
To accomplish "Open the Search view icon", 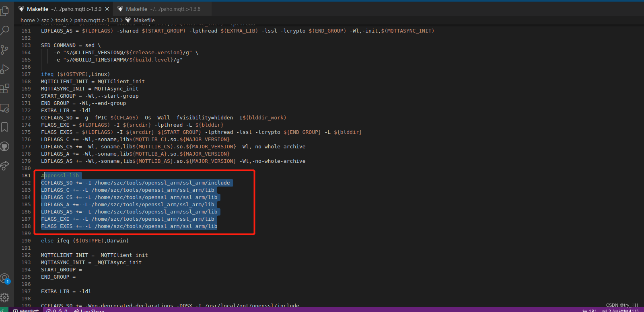I will [x=5, y=30].
